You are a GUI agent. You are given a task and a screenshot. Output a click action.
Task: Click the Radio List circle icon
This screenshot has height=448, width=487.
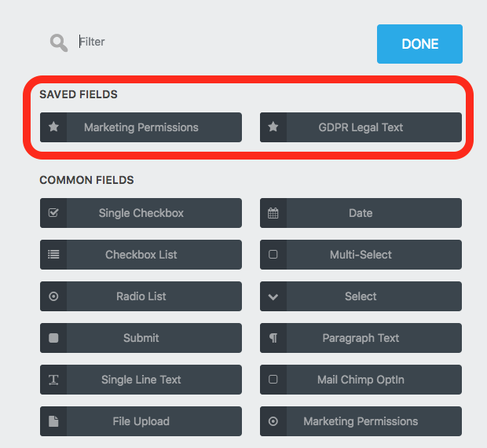pos(53,296)
